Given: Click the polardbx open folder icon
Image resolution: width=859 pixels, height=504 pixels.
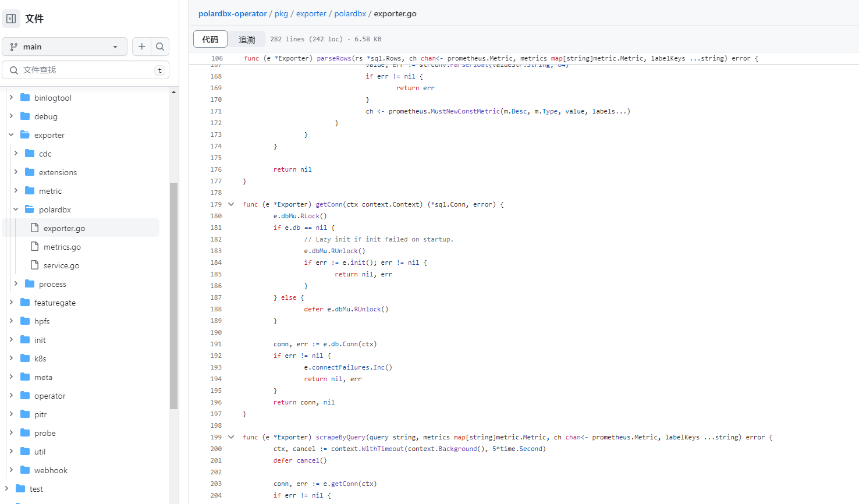Looking at the screenshot, I should (30, 210).
